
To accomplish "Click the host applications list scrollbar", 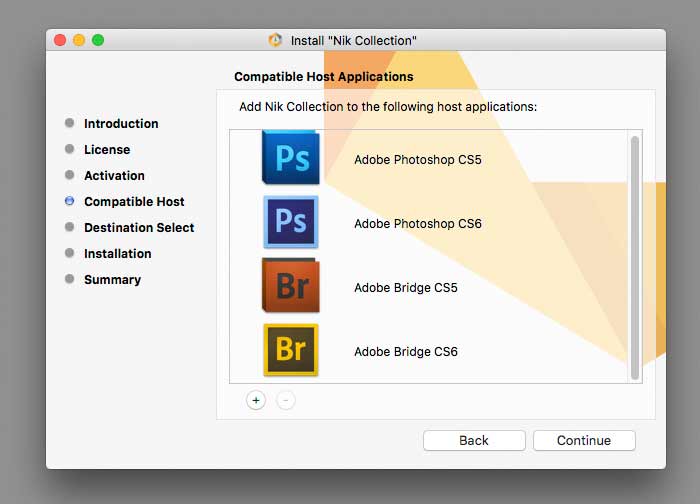I will pyautogui.click(x=635, y=258).
